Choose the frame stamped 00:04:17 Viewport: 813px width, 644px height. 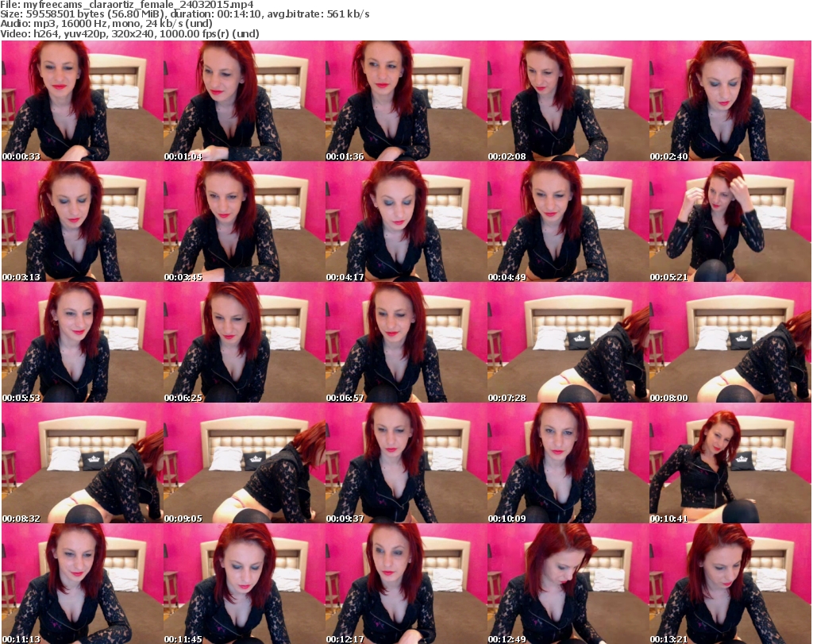[x=406, y=222]
